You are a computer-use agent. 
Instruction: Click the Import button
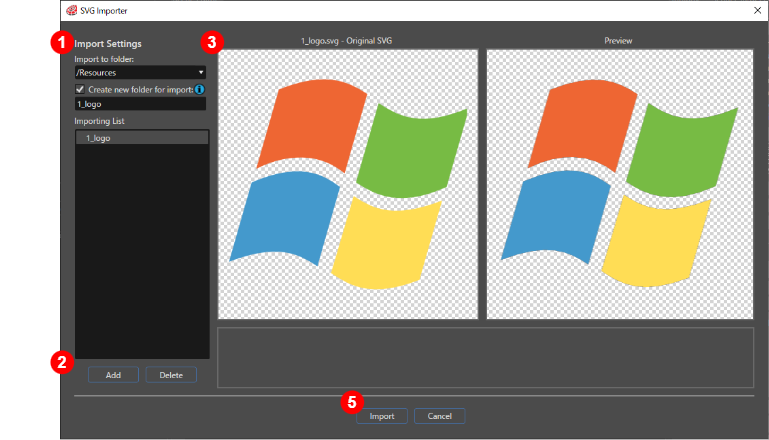click(x=382, y=416)
